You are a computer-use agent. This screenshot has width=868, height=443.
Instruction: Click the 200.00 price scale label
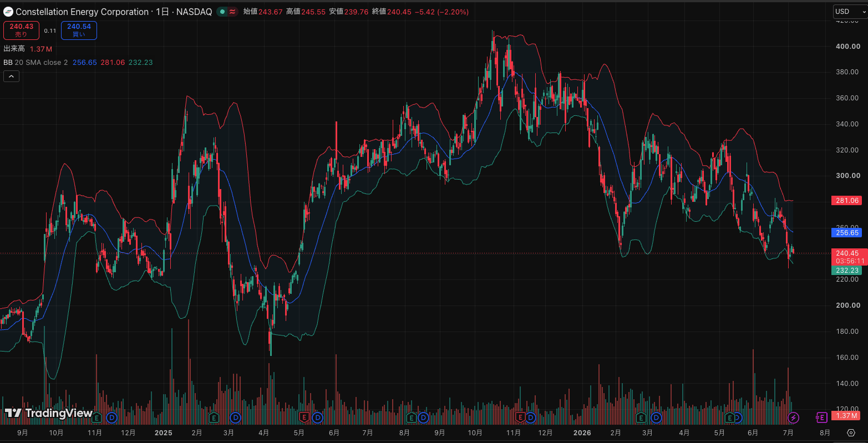click(848, 305)
